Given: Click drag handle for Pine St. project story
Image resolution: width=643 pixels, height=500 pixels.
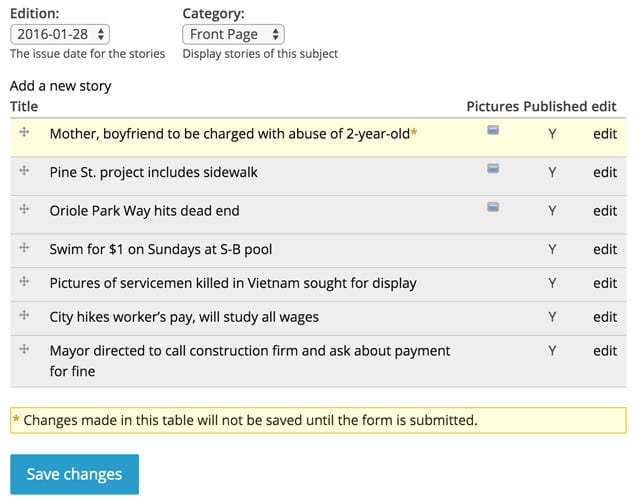Looking at the screenshot, I should (24, 170).
